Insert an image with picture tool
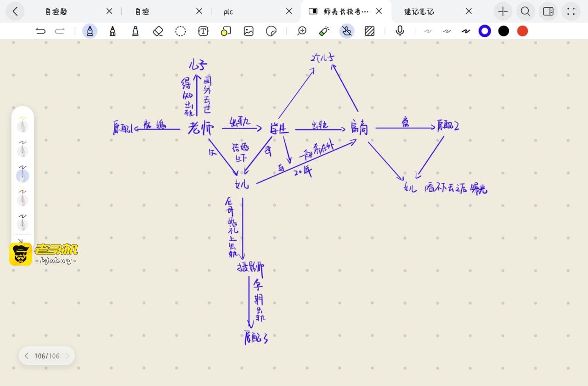 pyautogui.click(x=249, y=31)
